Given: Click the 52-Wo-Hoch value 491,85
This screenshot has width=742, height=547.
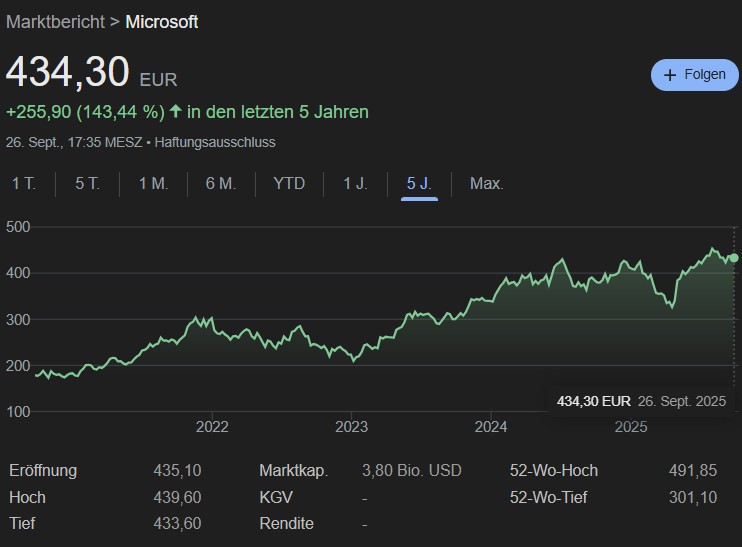Looking at the screenshot, I should click(x=693, y=470).
